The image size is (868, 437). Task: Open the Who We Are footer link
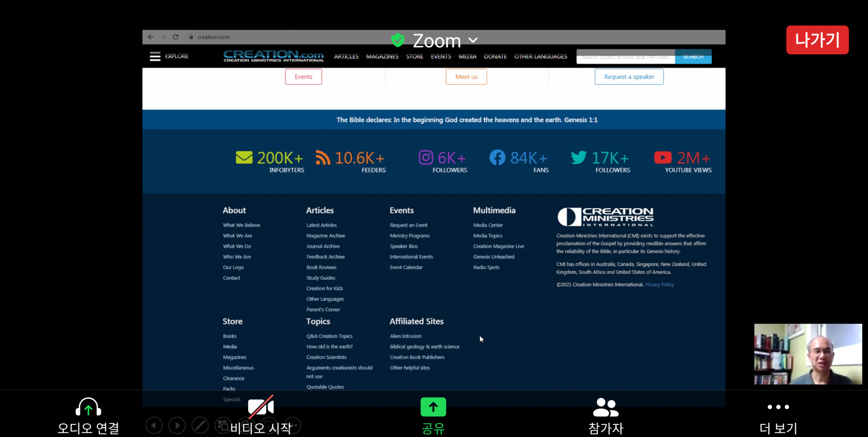pyautogui.click(x=237, y=257)
